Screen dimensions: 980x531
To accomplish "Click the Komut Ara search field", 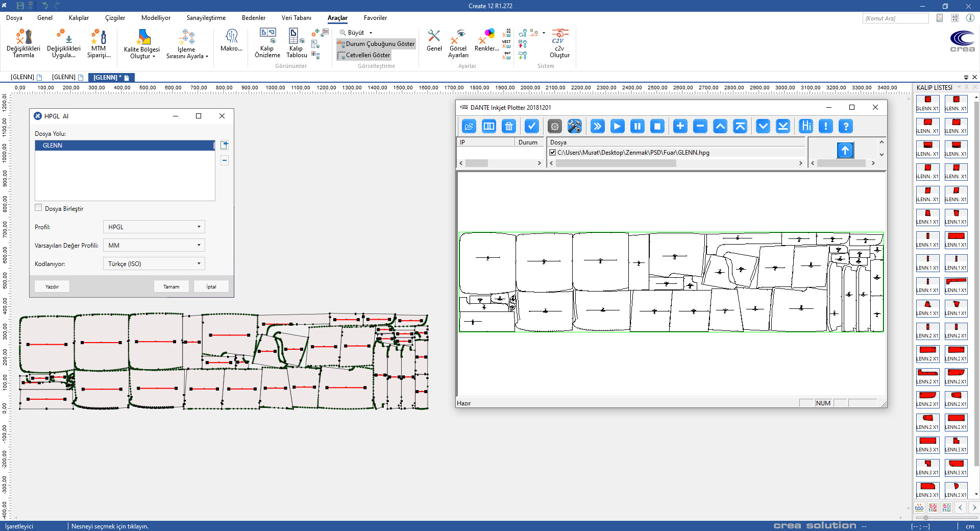I will point(895,18).
